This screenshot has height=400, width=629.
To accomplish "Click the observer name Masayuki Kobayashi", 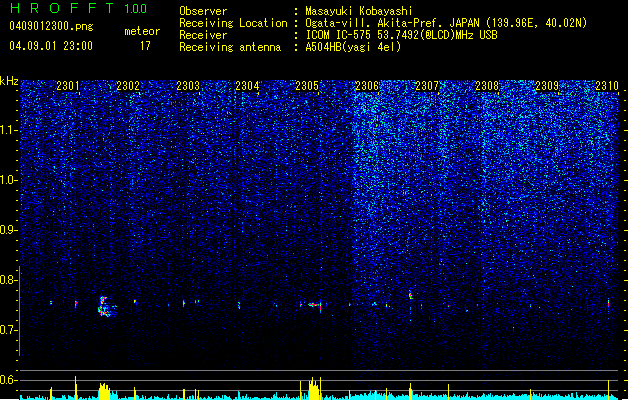I will [359, 11].
